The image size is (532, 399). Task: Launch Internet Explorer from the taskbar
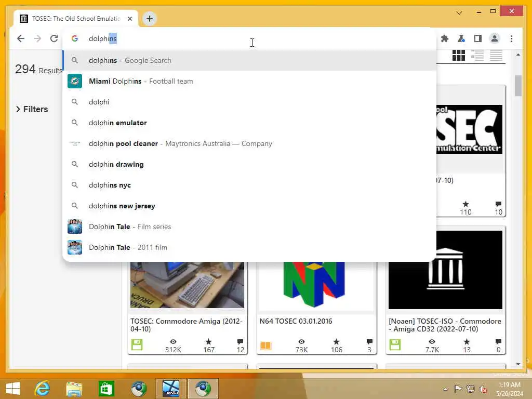pyautogui.click(x=42, y=389)
